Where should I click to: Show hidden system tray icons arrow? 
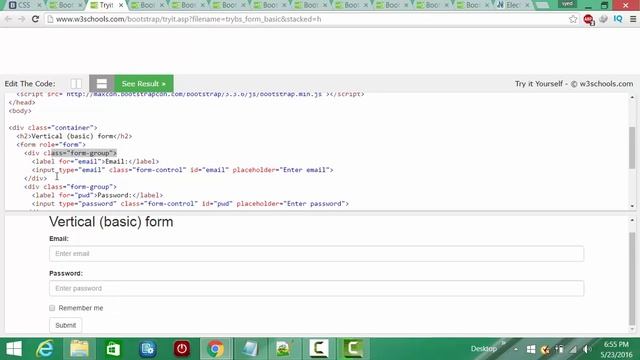pos(516,349)
